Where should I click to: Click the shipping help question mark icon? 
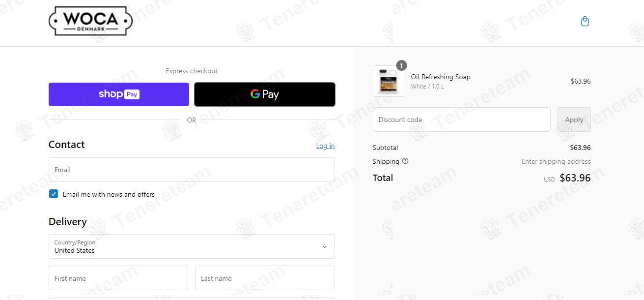[405, 161]
